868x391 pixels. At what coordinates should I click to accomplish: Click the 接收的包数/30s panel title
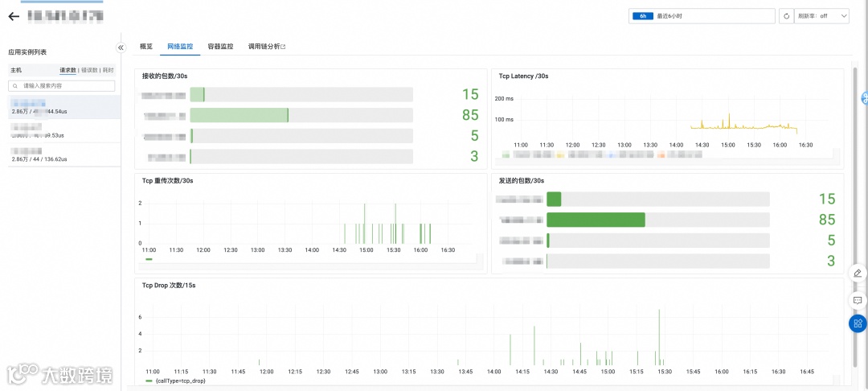click(x=165, y=76)
